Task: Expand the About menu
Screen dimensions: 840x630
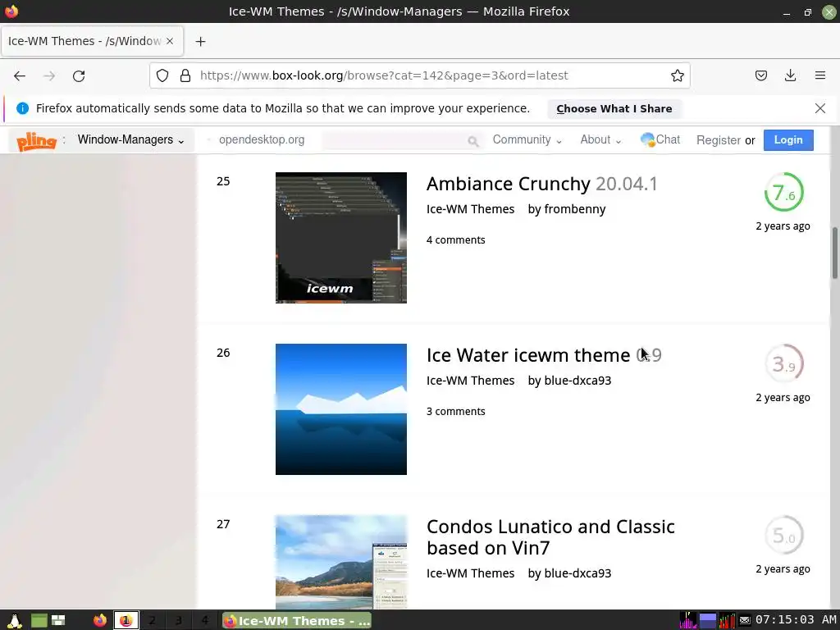Action: 600,139
